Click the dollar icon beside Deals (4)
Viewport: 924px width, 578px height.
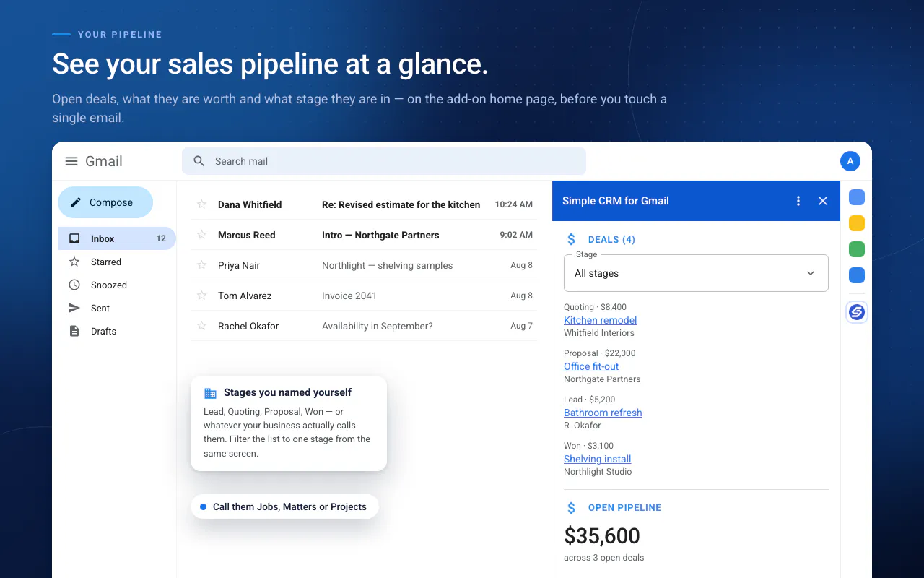tap(572, 239)
